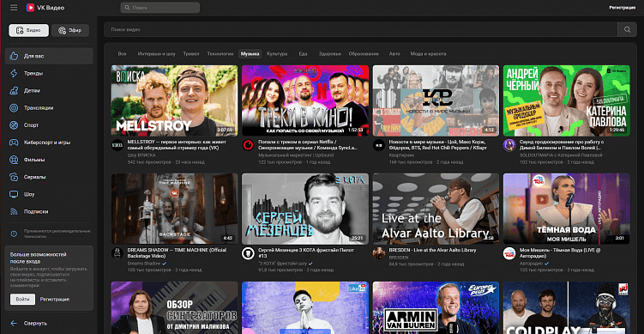
Task: Open DREAMS SHADOW TIME MACHINE title link
Action: (x=178, y=252)
